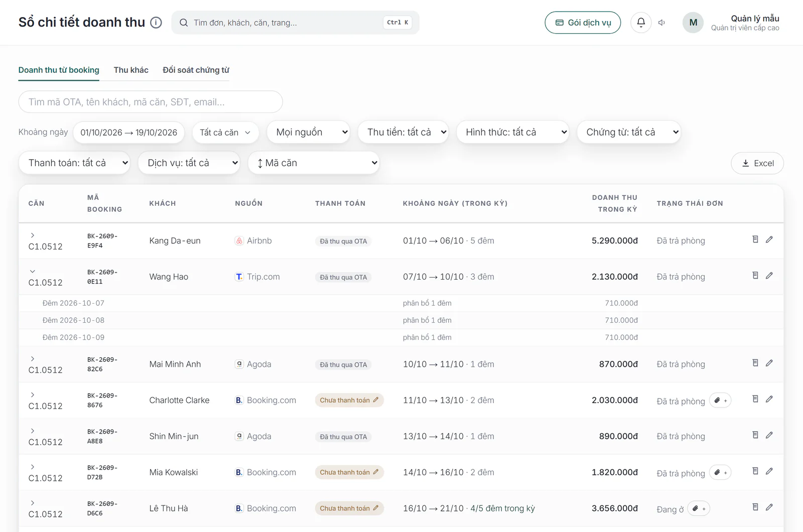Open the notifications bell
The width and height of the screenshot is (803, 532).
pyautogui.click(x=641, y=23)
